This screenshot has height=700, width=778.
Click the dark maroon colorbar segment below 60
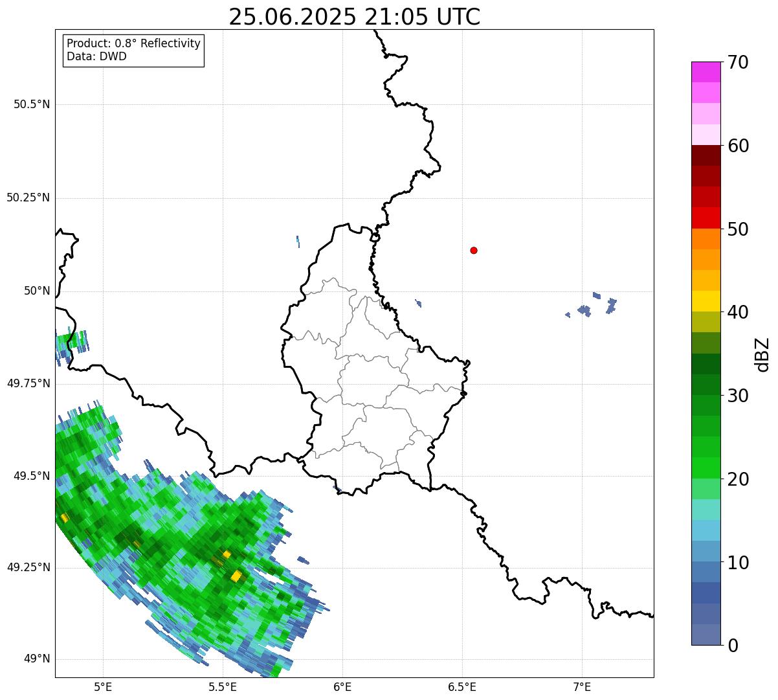click(706, 155)
